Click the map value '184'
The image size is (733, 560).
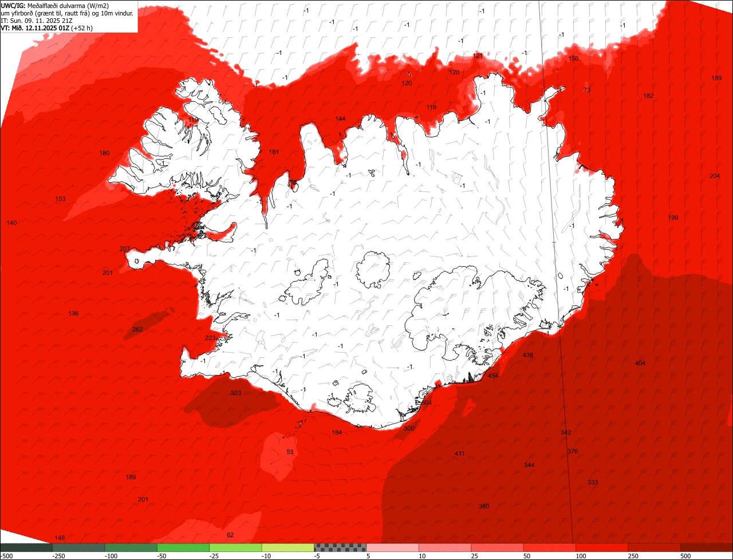pyautogui.click(x=337, y=432)
